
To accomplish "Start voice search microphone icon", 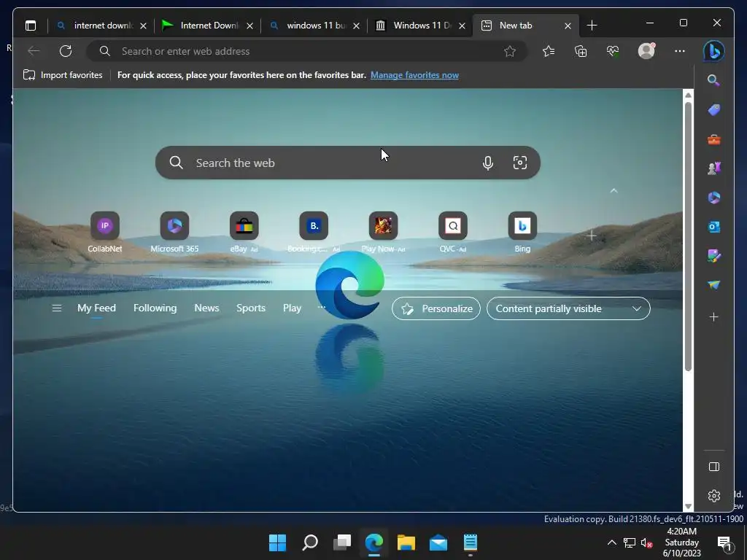I will click(488, 163).
